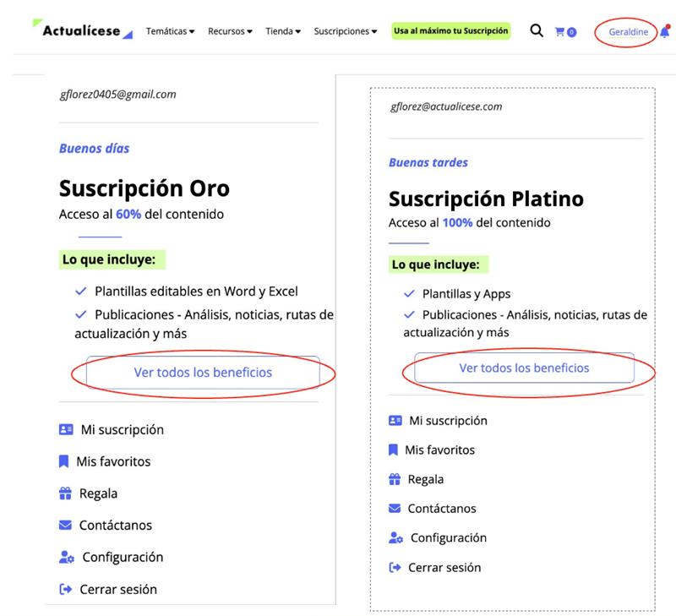Click Mis favoritos bookmark icon in Platino panel
Screen dimensions: 676x616
point(393,450)
